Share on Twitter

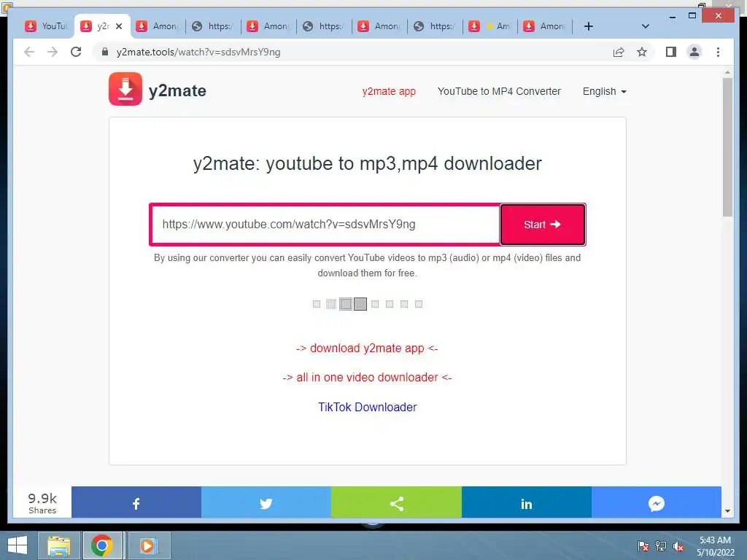[x=266, y=502]
